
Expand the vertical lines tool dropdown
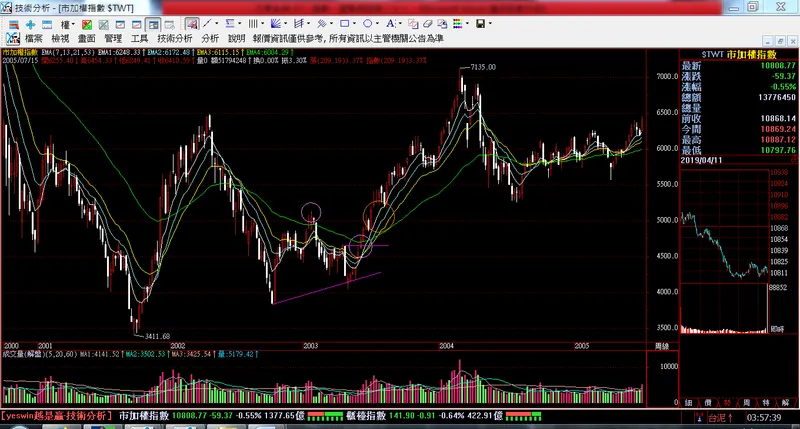(x=262, y=23)
